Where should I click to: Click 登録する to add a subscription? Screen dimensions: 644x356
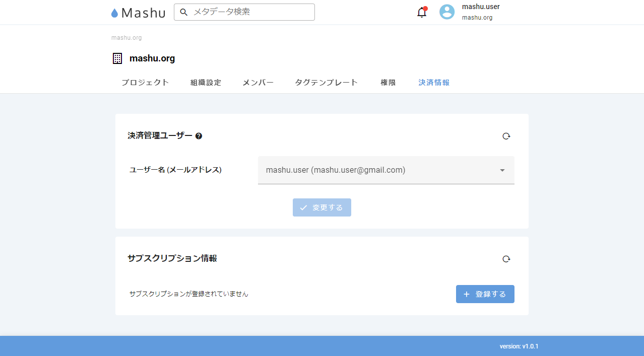(x=485, y=294)
